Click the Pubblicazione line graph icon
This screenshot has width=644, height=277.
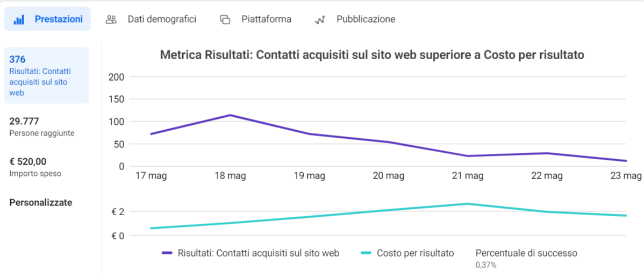point(320,19)
